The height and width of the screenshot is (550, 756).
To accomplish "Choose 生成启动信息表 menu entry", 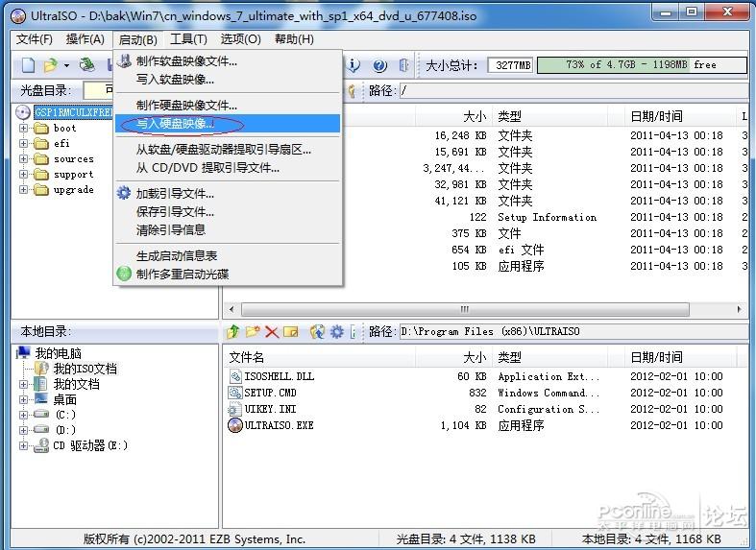I will tap(228, 255).
